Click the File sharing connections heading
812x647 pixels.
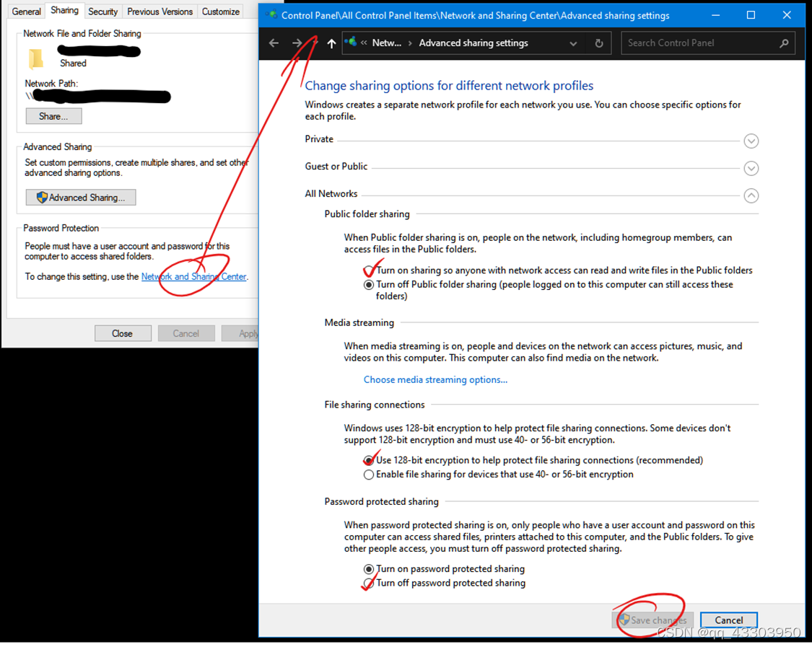375,405
